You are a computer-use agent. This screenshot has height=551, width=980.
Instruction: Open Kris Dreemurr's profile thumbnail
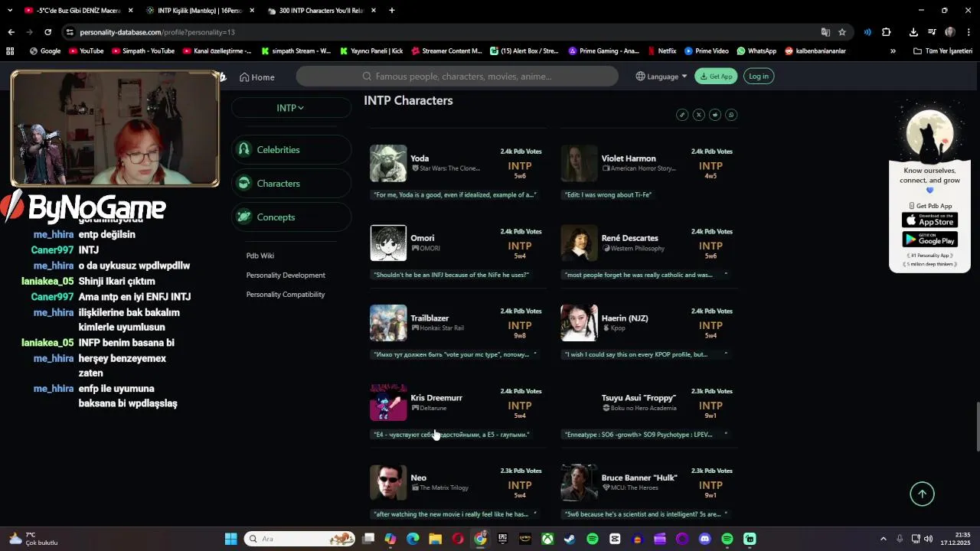[388, 403]
